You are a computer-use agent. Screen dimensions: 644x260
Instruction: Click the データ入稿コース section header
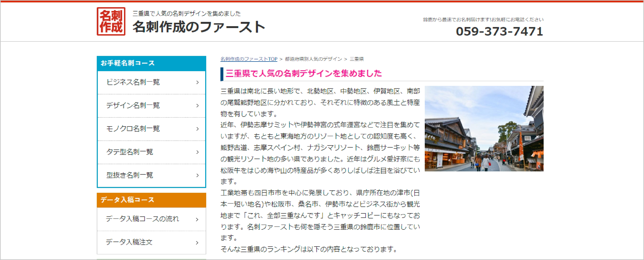(x=152, y=200)
